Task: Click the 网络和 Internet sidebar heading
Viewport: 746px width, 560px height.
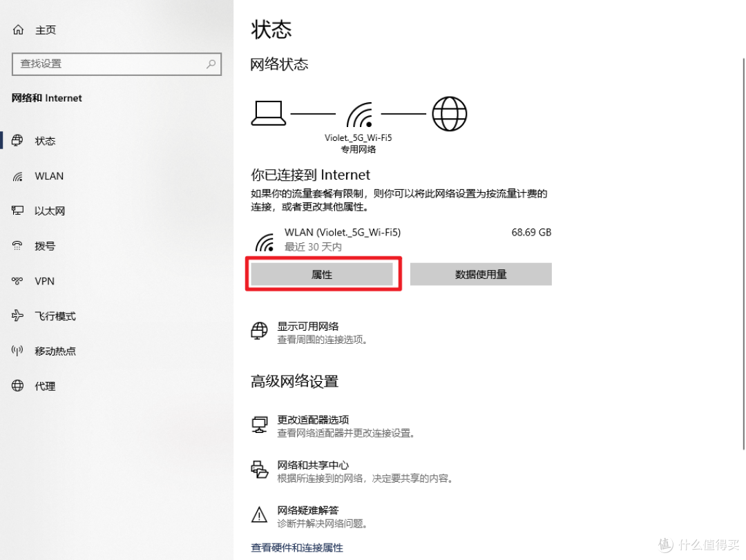Action: (47, 98)
